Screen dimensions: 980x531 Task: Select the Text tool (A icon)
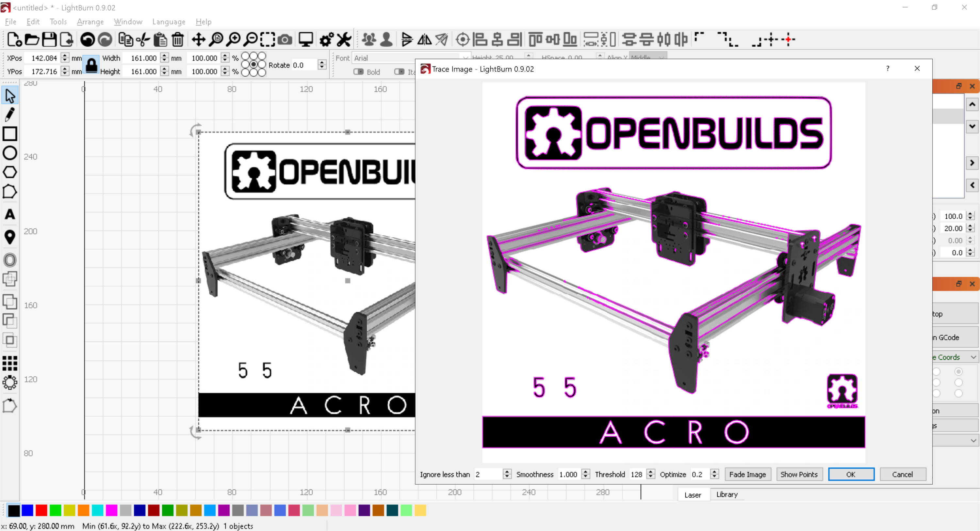[x=10, y=214]
